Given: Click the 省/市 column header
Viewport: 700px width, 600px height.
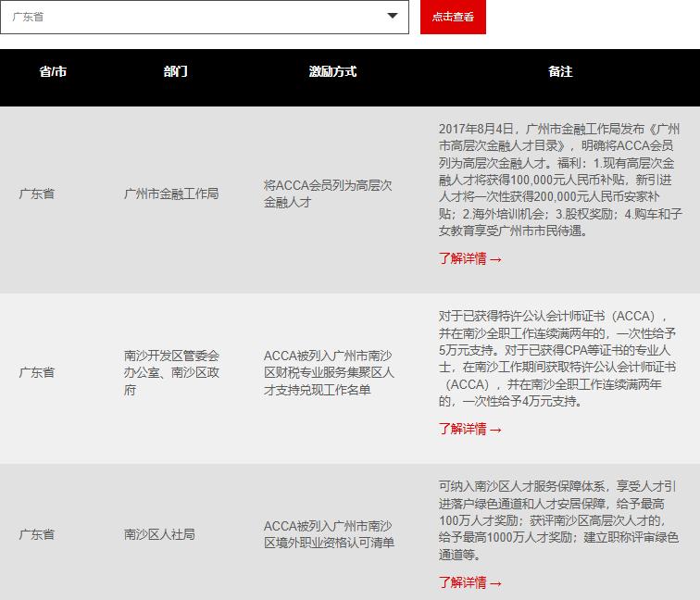Looking at the screenshot, I should (53, 71).
